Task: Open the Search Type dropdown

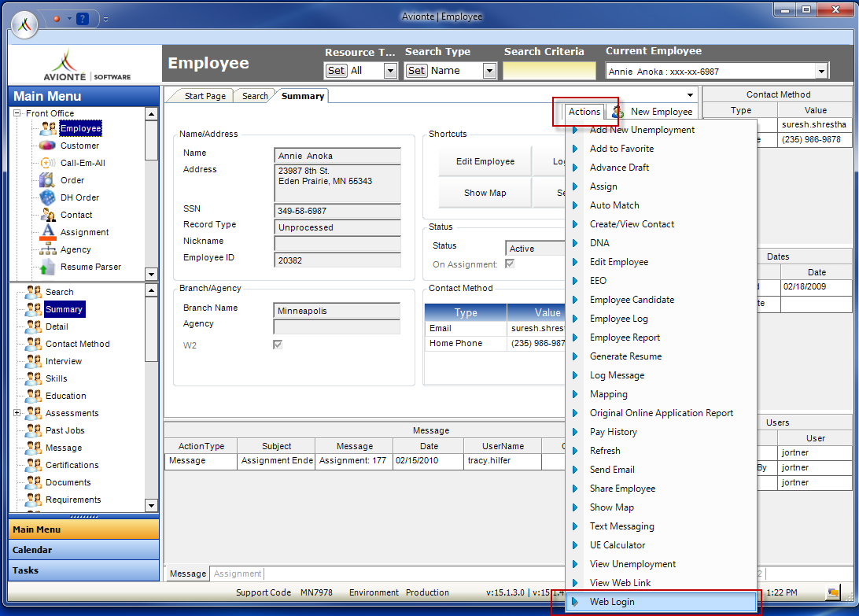Action: pyautogui.click(x=489, y=71)
